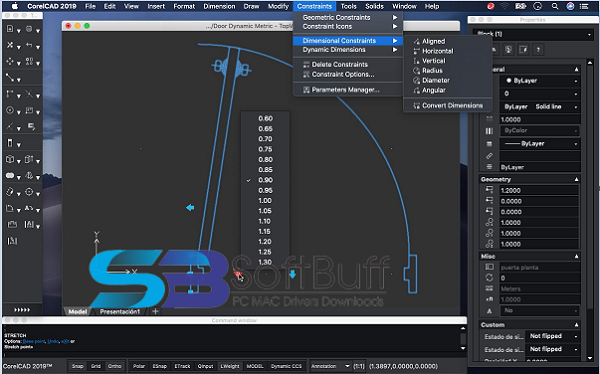Toggle Ortho mode in status bar
Screen dimensions: 600x374
coord(114,366)
